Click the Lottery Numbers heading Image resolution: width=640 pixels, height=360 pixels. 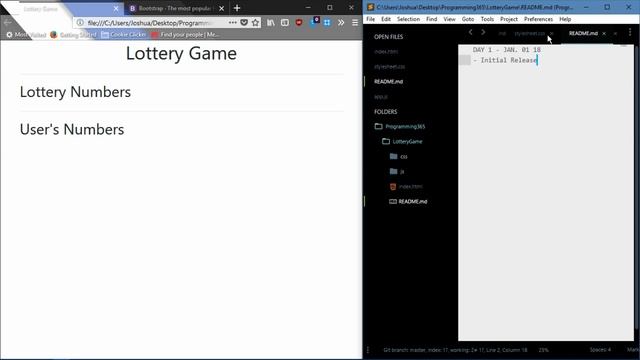click(75, 92)
